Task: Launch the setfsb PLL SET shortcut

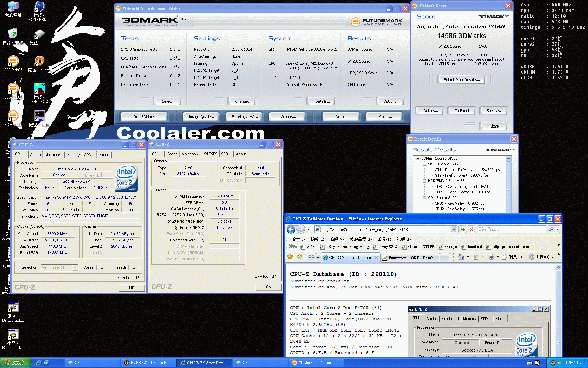Action: 40,118
